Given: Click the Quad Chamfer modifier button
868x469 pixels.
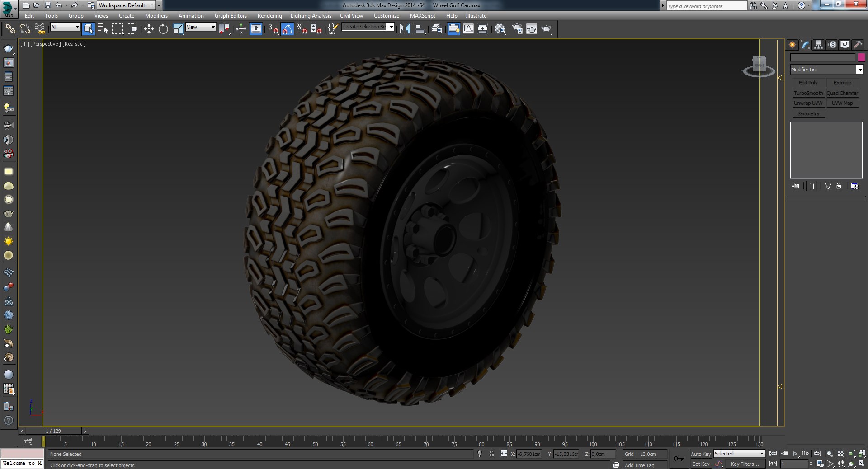Looking at the screenshot, I should pyautogui.click(x=842, y=93).
